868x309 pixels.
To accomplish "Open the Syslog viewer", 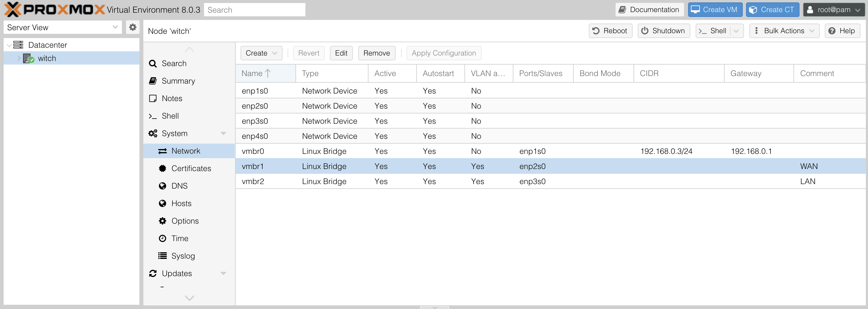I will click(183, 256).
